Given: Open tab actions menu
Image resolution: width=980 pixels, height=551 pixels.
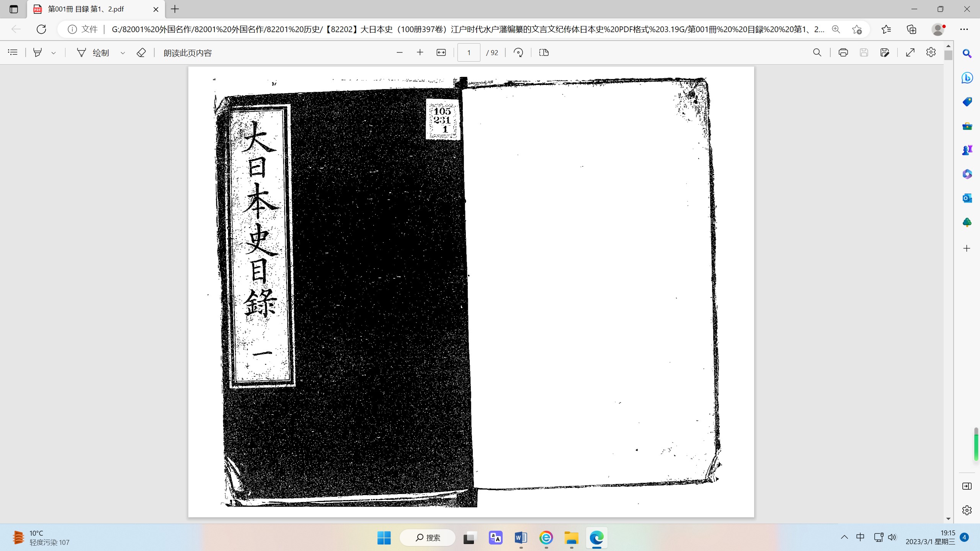Looking at the screenshot, I should pos(14,9).
